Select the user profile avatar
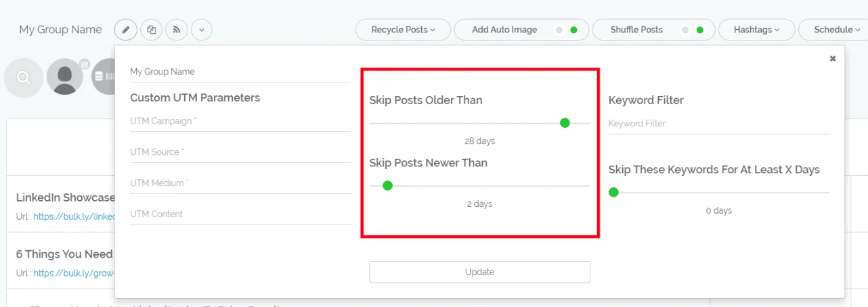The height and width of the screenshot is (307, 868). point(65,77)
